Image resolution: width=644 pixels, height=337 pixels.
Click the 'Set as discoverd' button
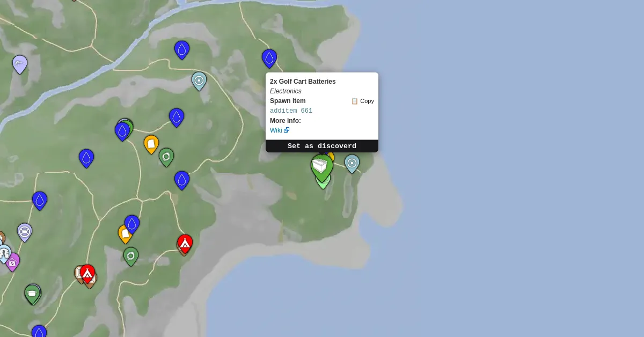tap(322, 146)
